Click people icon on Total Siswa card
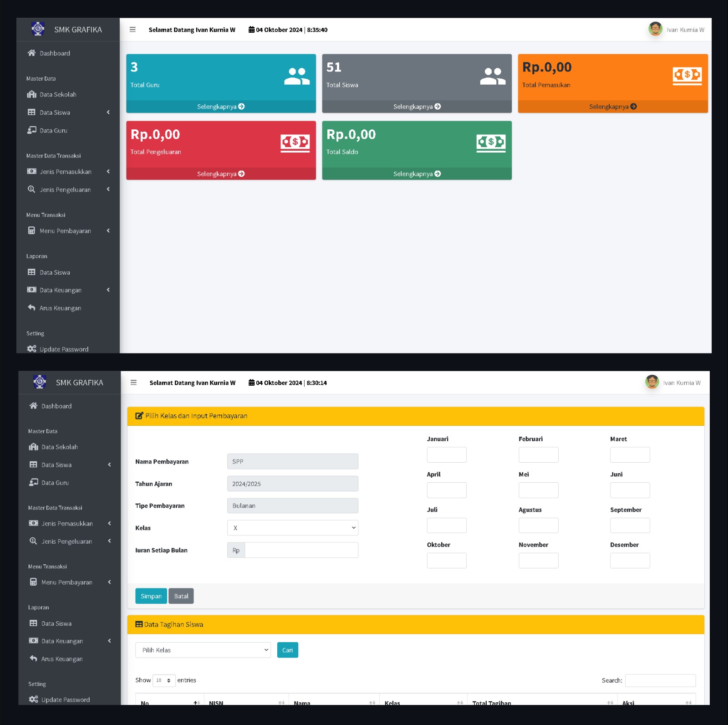This screenshot has height=725, width=728. (x=493, y=77)
